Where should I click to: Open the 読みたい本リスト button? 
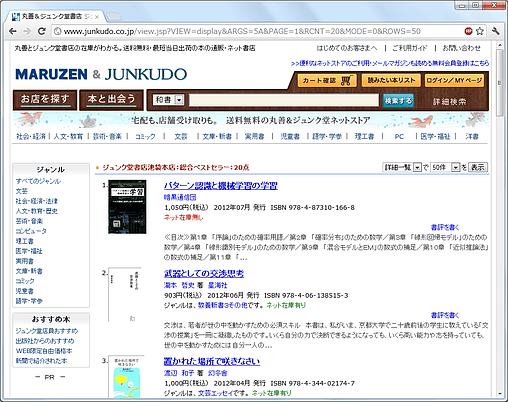click(391, 80)
